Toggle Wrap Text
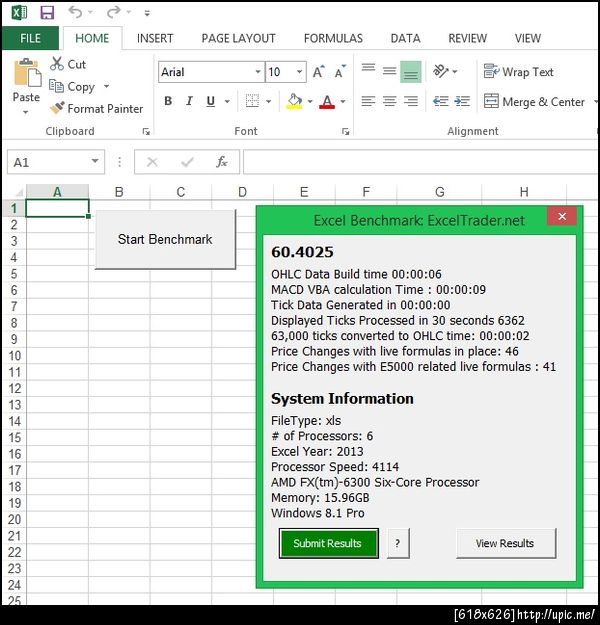600x625 pixels. pos(518,72)
